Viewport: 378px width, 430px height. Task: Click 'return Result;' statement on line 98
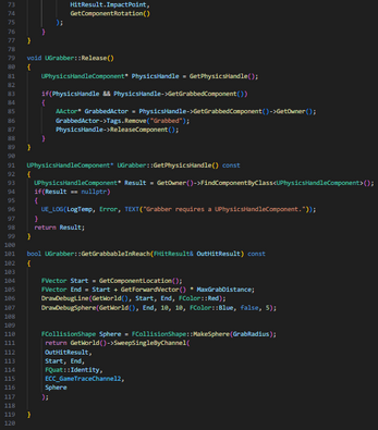(59, 228)
